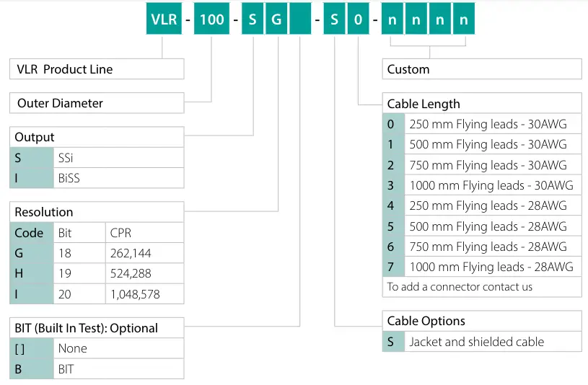Pick the H code 19-bit resolution row
Screen dimensions: 588x385
[97, 274]
